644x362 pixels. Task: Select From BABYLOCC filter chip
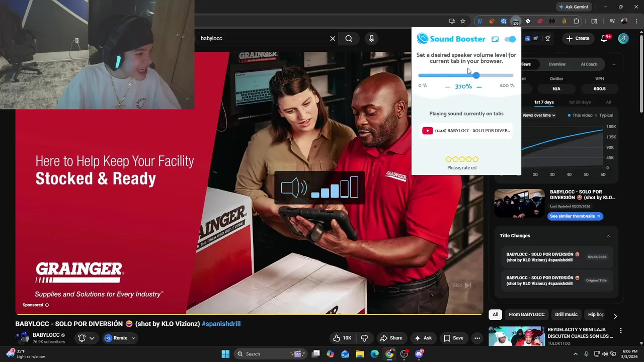526,315
